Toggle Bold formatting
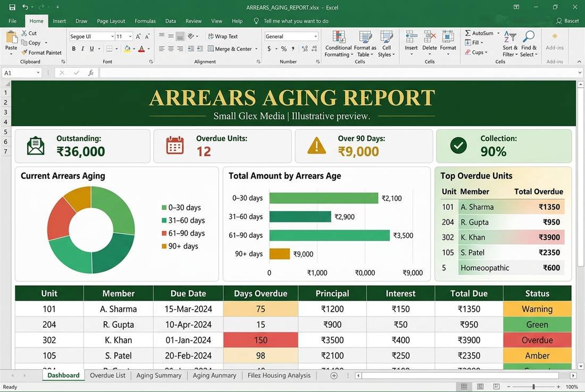 (x=74, y=48)
